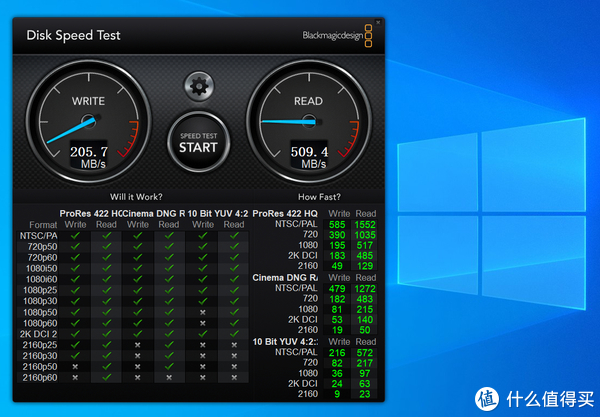Image resolution: width=600 pixels, height=417 pixels.
Task: Click Cinema DNG NTSC/PAL write value 479
Action: (x=337, y=289)
